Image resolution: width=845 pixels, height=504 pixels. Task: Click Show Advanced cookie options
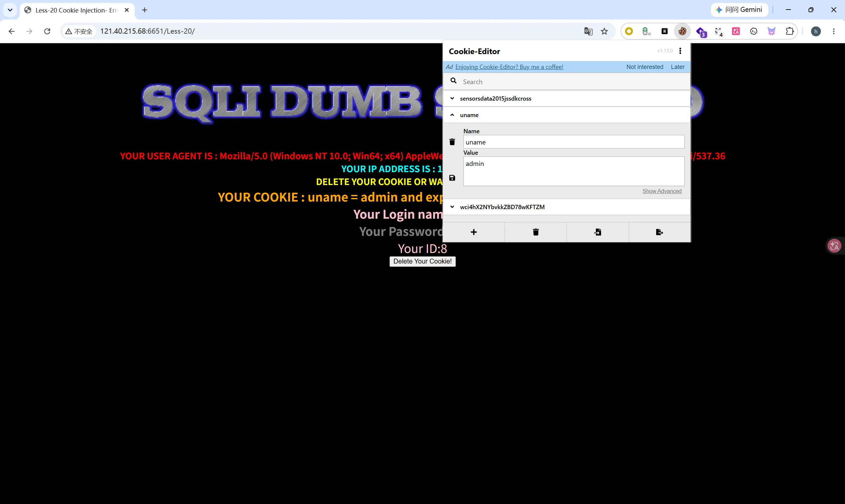pyautogui.click(x=661, y=191)
